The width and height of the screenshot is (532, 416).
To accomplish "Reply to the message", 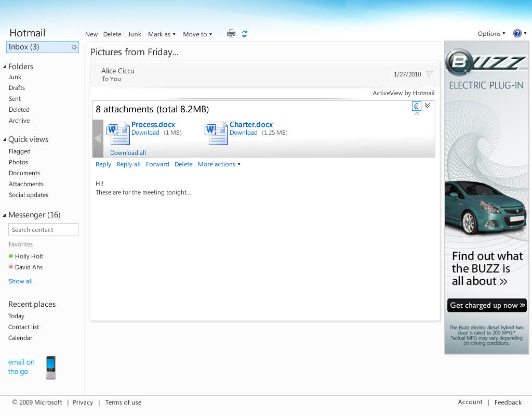I will pyautogui.click(x=103, y=164).
